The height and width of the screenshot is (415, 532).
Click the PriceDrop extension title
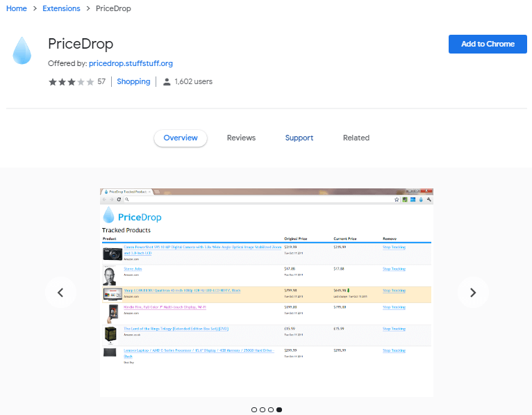(81, 44)
